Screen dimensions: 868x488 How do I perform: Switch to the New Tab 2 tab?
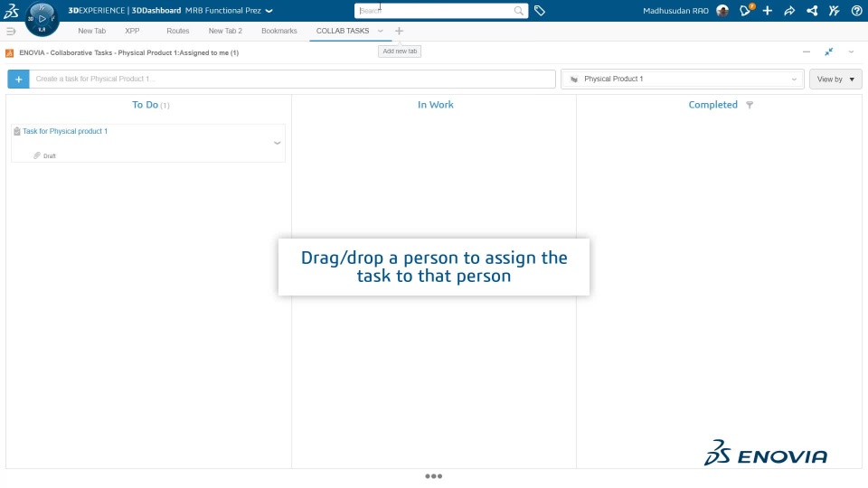(x=225, y=31)
